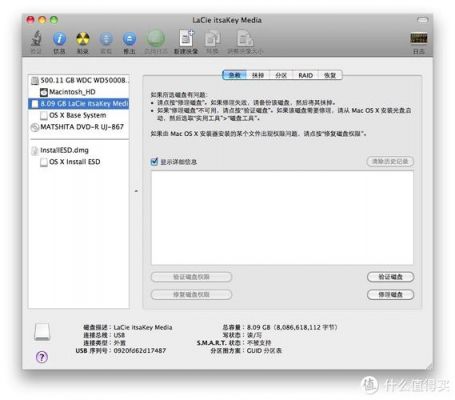Click the DVD drive icon beside MATSHITA DVD-R
455x400 pixels.
tap(35, 127)
